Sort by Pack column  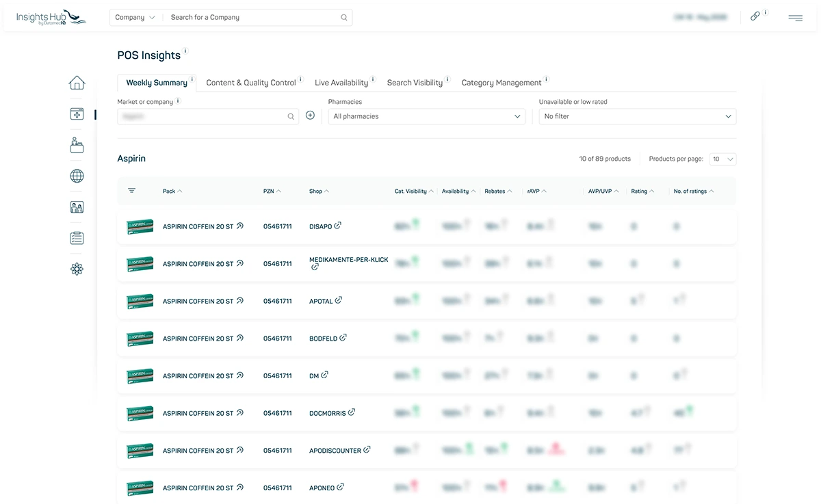click(x=172, y=191)
